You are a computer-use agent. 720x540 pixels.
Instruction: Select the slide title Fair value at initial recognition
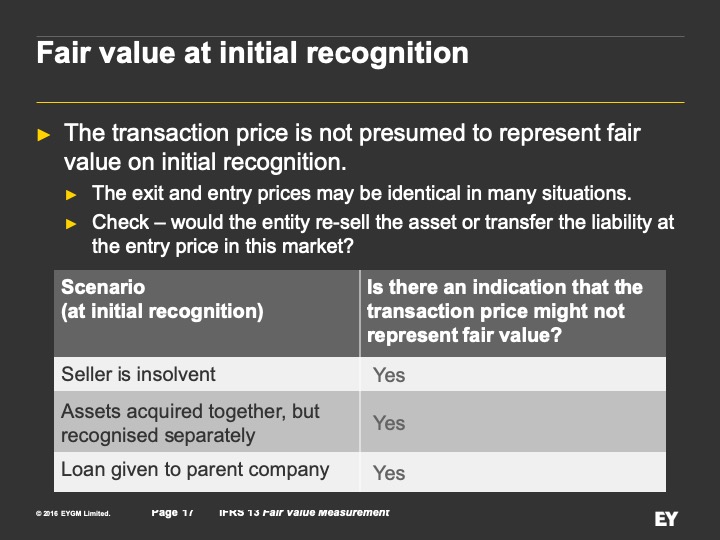click(253, 53)
